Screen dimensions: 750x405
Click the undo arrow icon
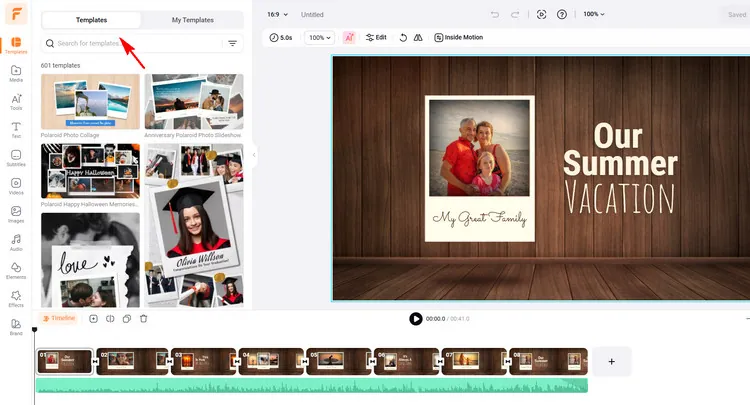[x=495, y=14]
